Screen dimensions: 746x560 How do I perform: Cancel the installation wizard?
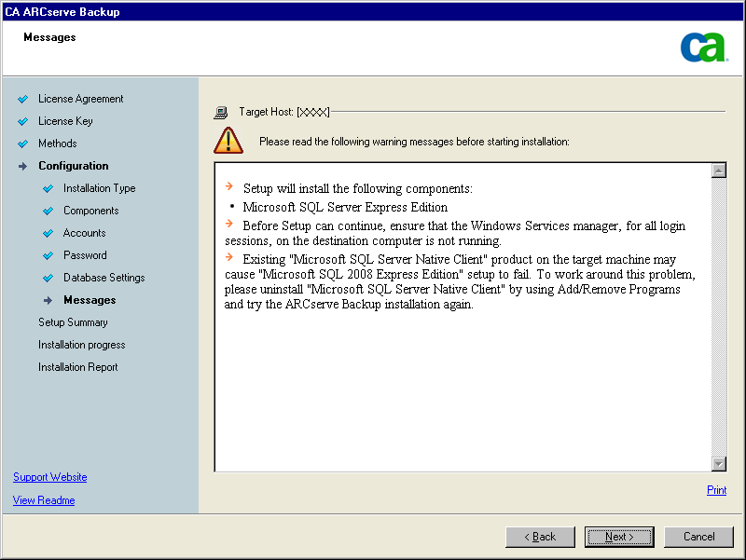click(698, 537)
